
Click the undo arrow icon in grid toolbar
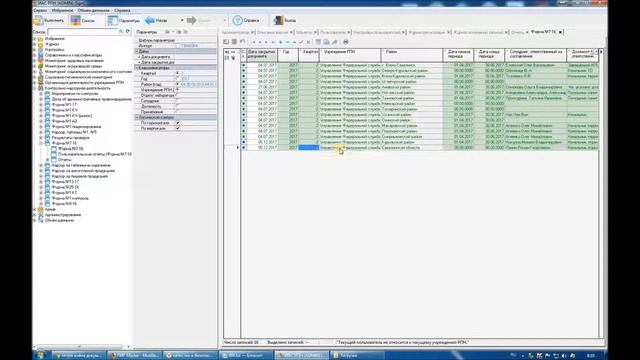[242, 42]
